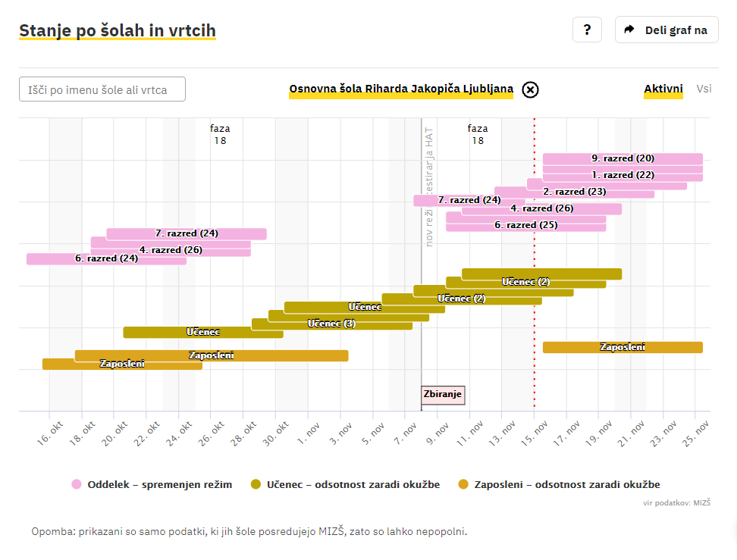Viewport: 737px width, 560px height.
Task: Click the olive Učenec legend dot
Action: [256, 484]
